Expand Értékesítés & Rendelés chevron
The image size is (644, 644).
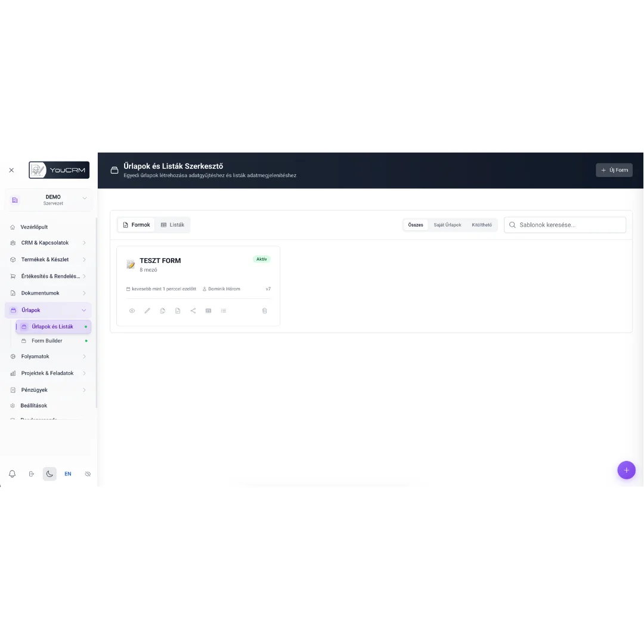[x=84, y=277]
